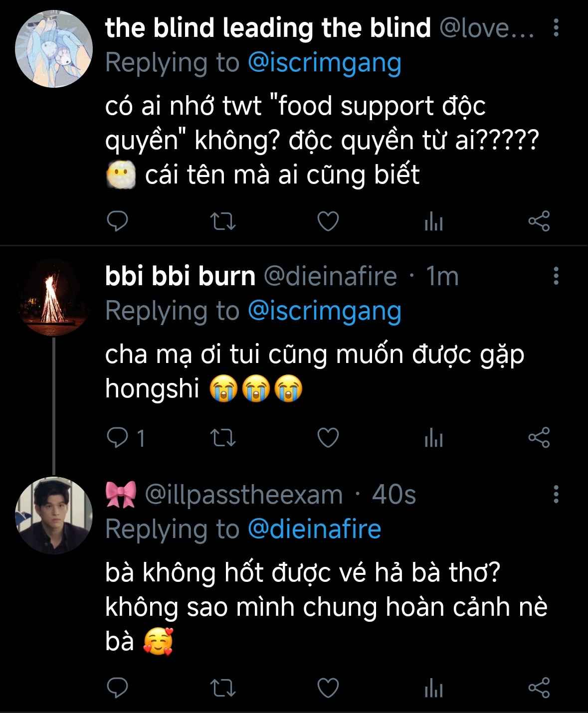Like the 'food support độc quyền' tweet
The image size is (588, 713).
tap(328, 221)
